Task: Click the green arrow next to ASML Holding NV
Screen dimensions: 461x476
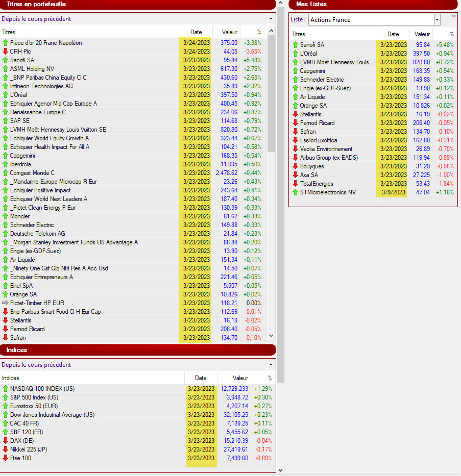Action: 5,69
